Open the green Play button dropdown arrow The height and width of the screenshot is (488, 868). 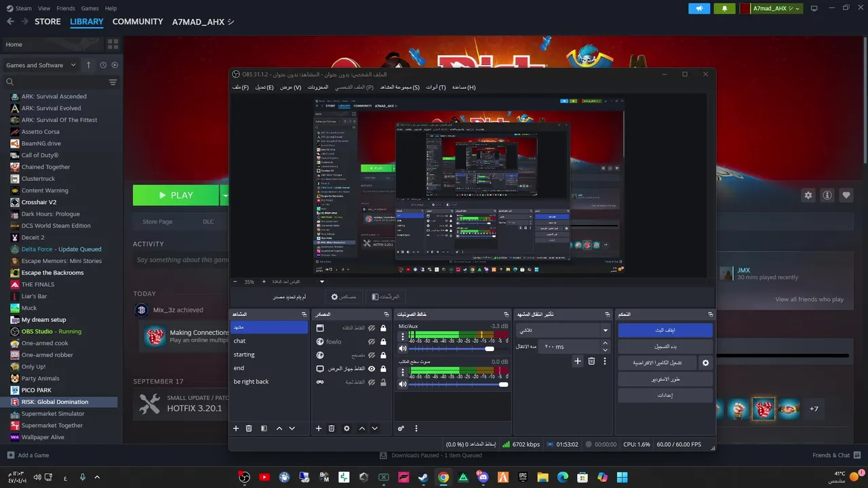[x=225, y=195]
